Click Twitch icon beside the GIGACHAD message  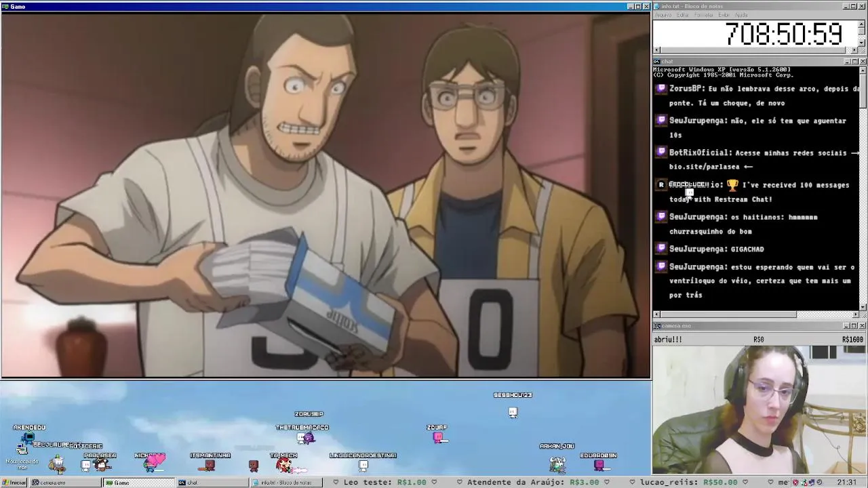tap(661, 249)
